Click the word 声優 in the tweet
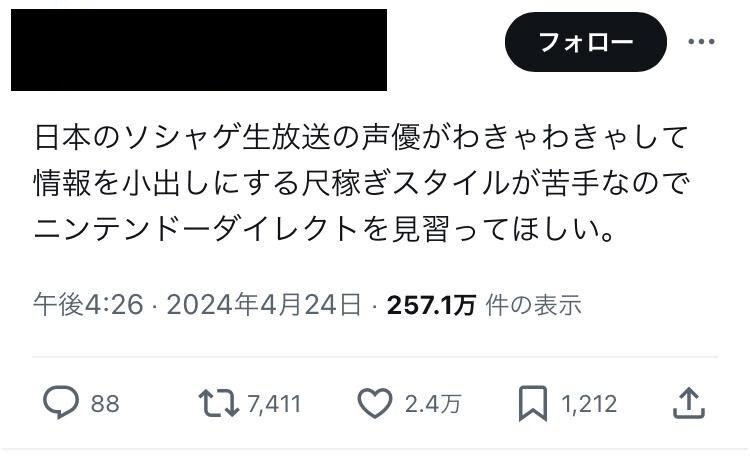This screenshot has height=461, width=750. pyautogui.click(x=390, y=137)
